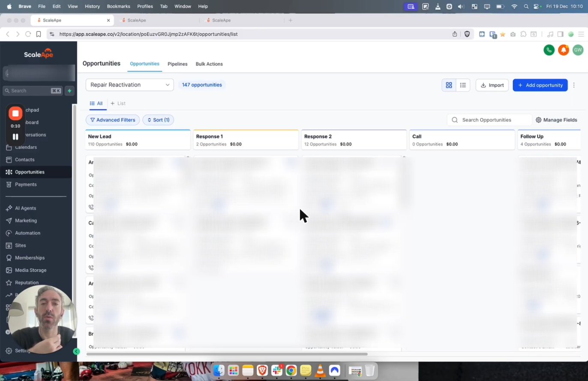The height and width of the screenshot is (381, 588).
Task: Click Add opportunity
Action: point(540,85)
